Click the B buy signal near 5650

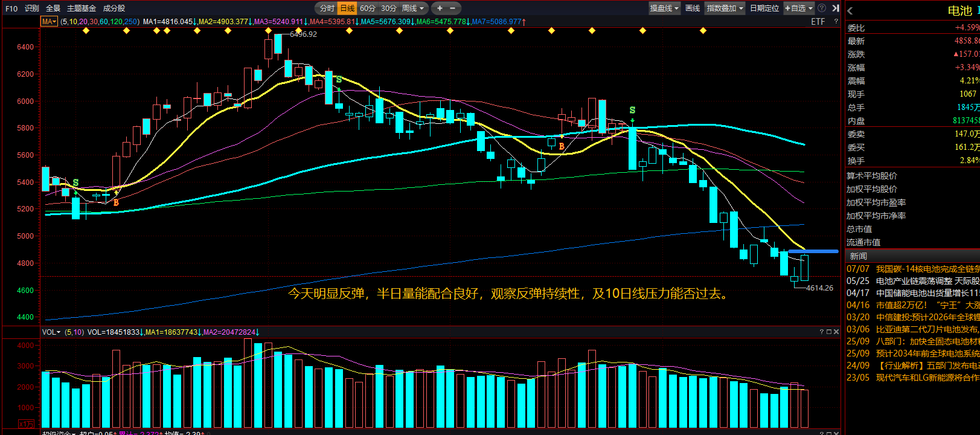(x=562, y=146)
